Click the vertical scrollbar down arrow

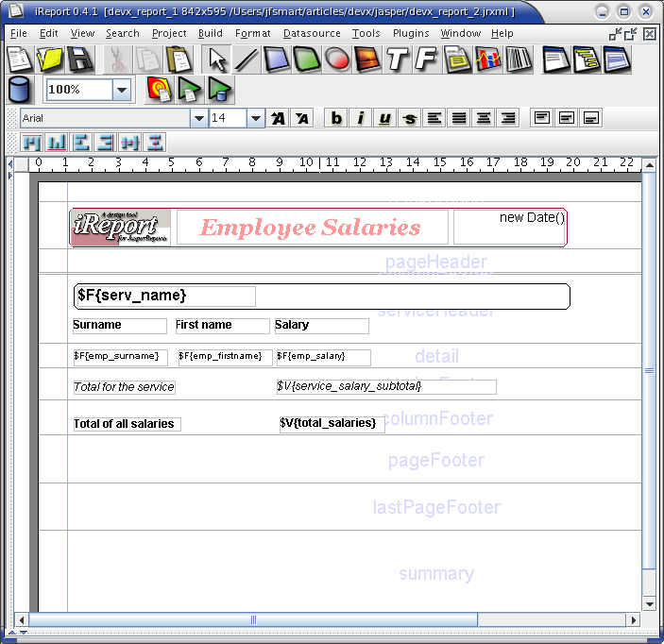649,604
